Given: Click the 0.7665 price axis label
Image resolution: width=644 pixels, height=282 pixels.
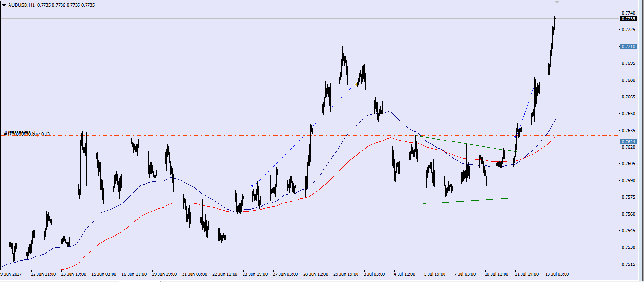Looking at the screenshot, I should pyautogui.click(x=628, y=97).
